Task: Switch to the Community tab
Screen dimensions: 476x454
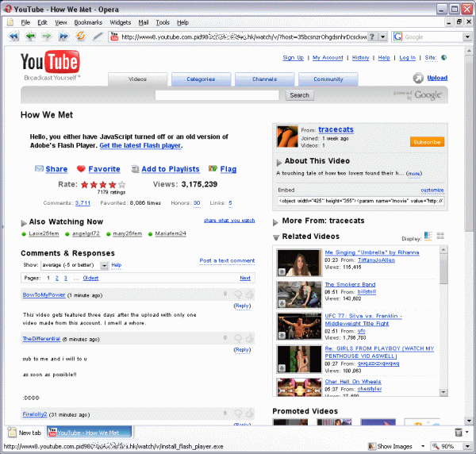Action: [328, 79]
